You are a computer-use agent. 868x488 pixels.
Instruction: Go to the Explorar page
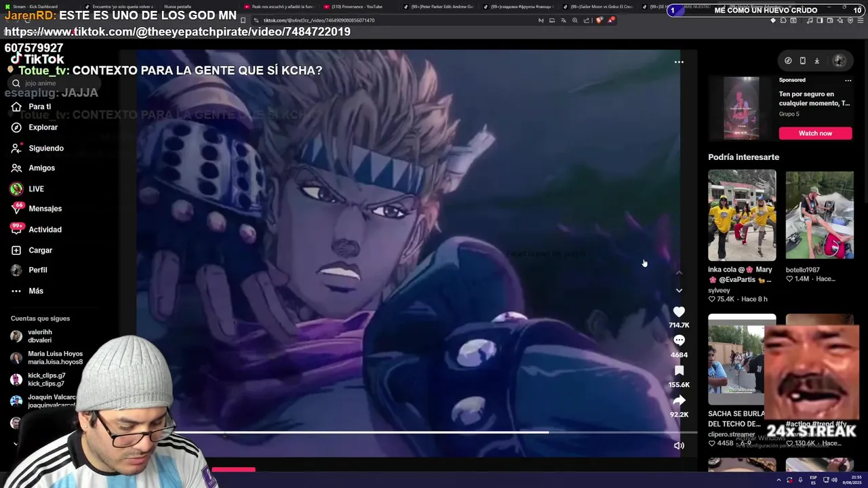[35, 127]
